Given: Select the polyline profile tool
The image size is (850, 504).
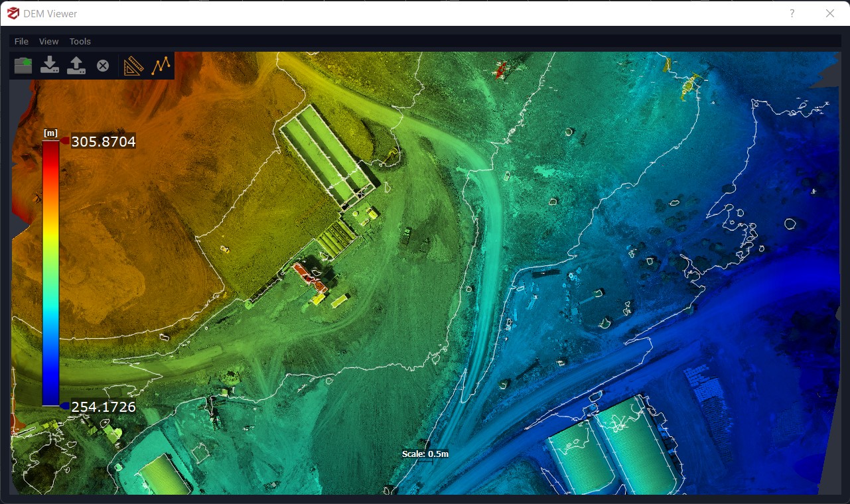Looking at the screenshot, I should [x=161, y=66].
